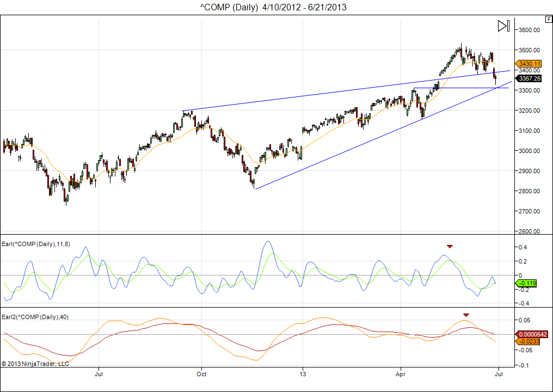Select red triangle marker in Earl2 panel

click(466, 315)
